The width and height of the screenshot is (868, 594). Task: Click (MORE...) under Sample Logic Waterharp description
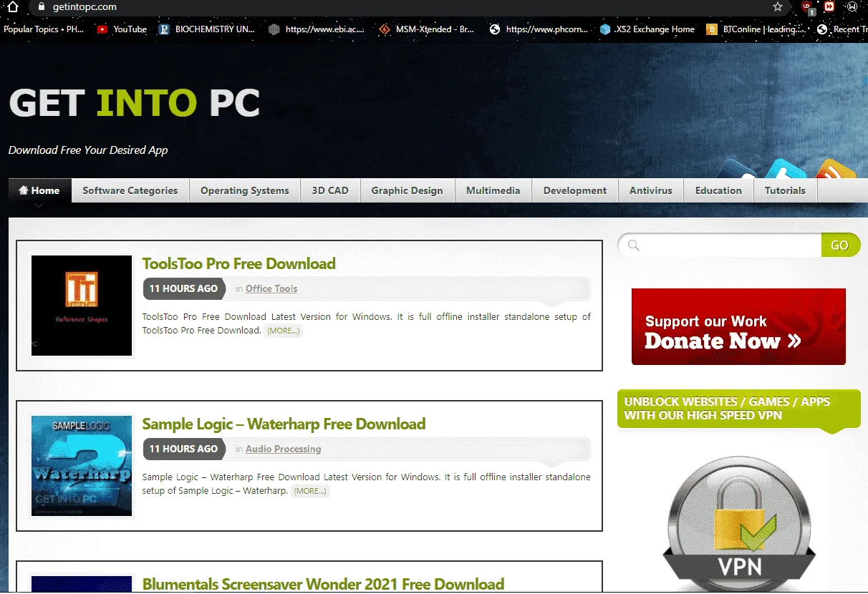tap(310, 491)
